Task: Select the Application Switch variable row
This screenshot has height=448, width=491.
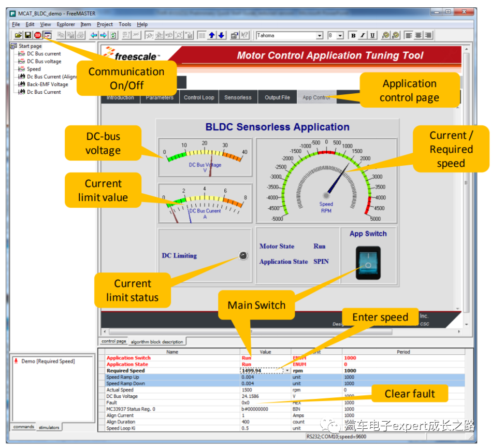Action: point(281,358)
